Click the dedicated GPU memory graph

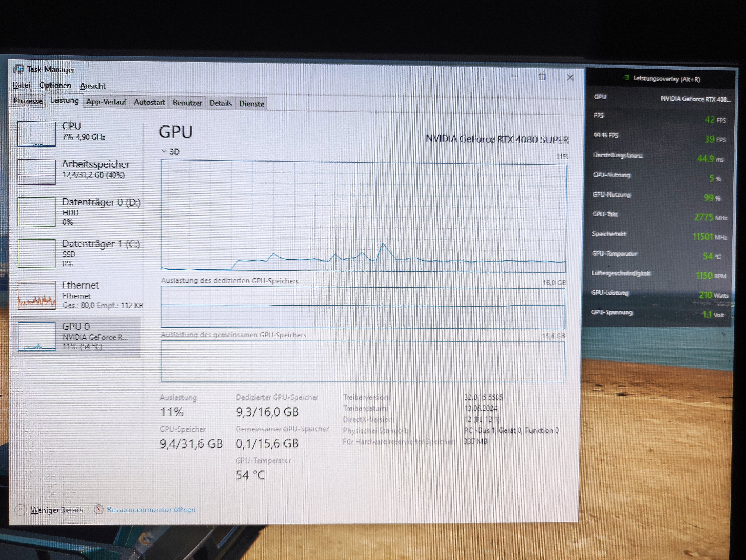pyautogui.click(x=363, y=308)
